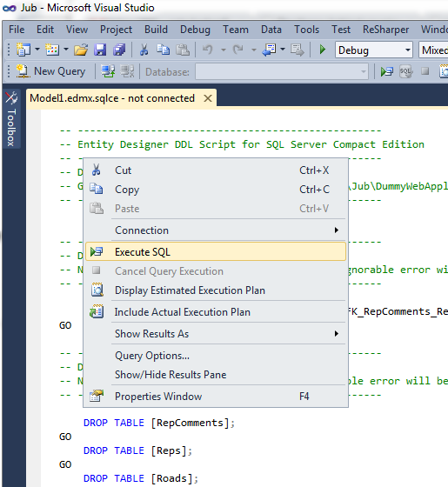Open the Debug configuration dropdown
The width and height of the screenshot is (448, 487).
click(374, 50)
